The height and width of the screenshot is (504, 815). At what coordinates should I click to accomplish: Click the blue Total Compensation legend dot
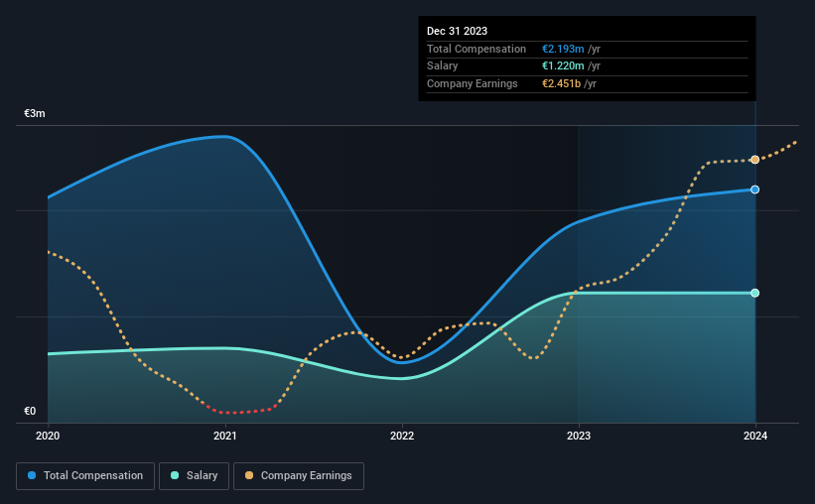pos(32,475)
